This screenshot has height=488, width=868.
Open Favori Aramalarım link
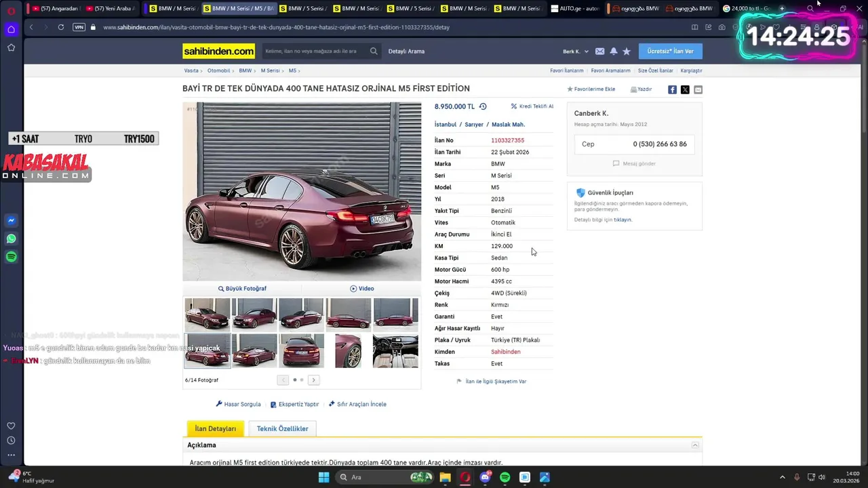[x=610, y=70]
